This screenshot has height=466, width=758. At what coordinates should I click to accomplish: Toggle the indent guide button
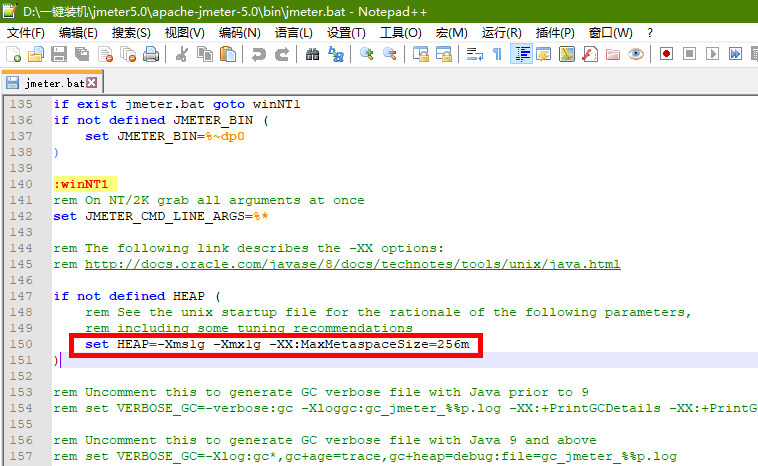pos(521,54)
